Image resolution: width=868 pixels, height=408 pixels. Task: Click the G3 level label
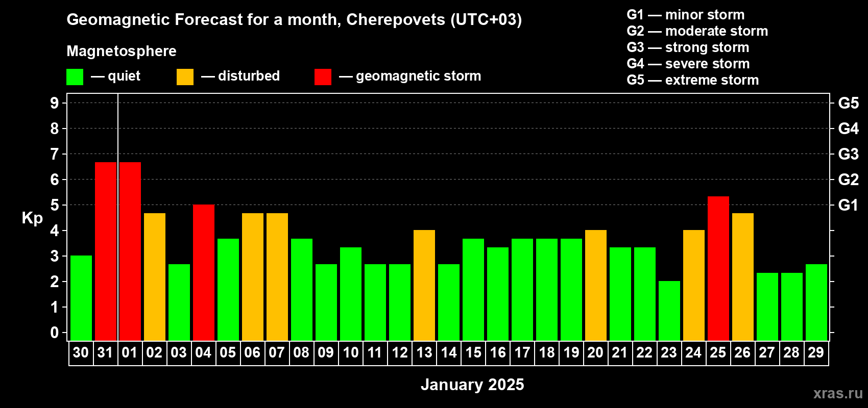coord(849,154)
